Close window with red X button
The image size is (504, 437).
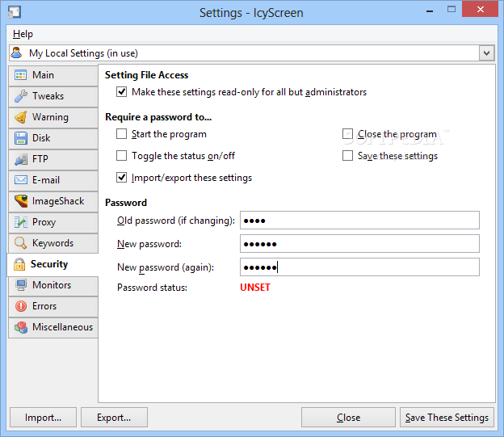(481, 9)
